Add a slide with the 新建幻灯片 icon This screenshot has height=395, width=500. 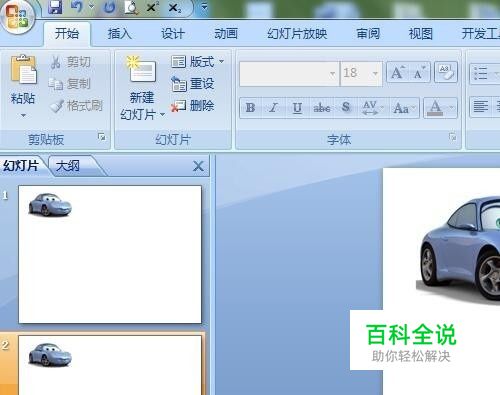(x=142, y=69)
